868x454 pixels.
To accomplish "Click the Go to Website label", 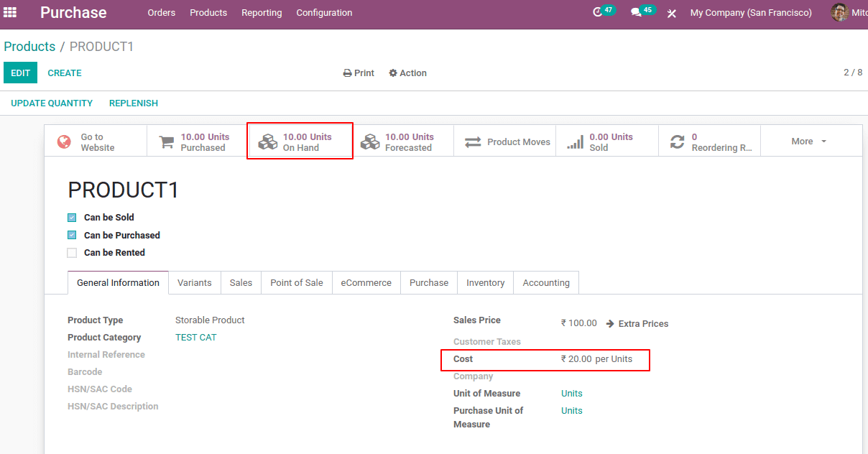I will [98, 142].
